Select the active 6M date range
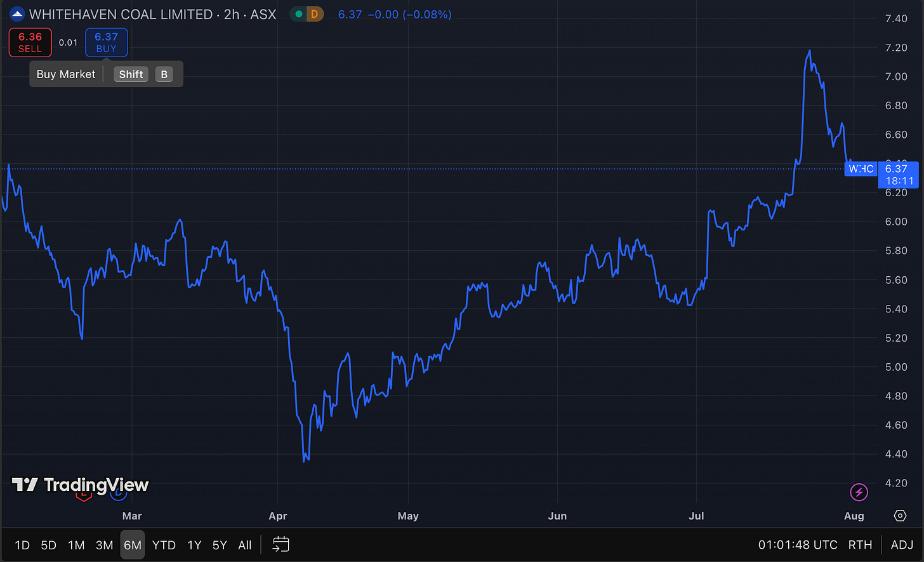The width and height of the screenshot is (924, 562). [x=133, y=545]
